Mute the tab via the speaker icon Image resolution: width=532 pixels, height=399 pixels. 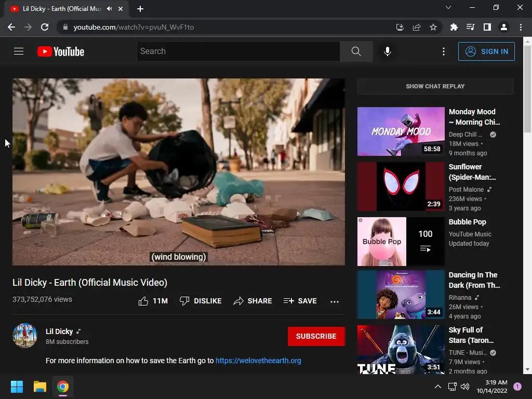(109, 9)
